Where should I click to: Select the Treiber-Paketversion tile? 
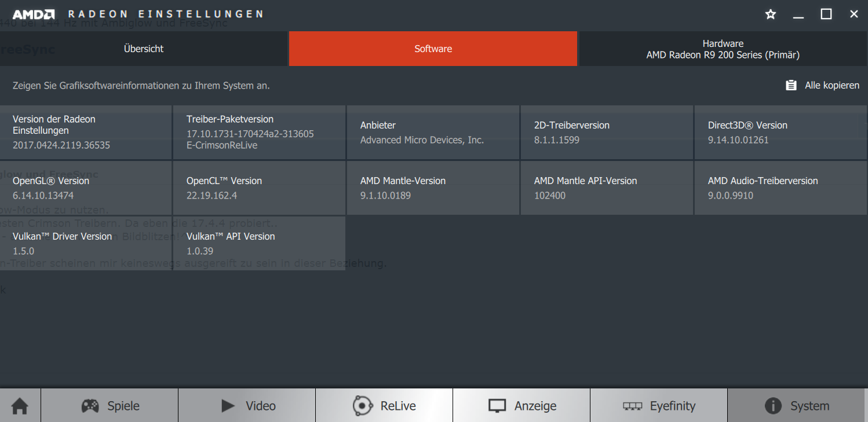(x=259, y=132)
